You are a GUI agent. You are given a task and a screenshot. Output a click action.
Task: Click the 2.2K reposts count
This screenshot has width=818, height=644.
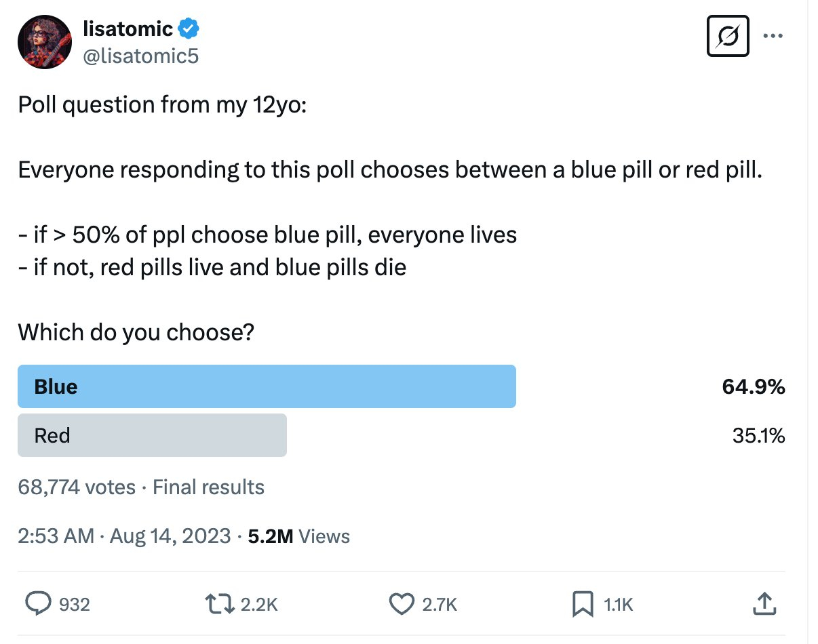(x=259, y=604)
